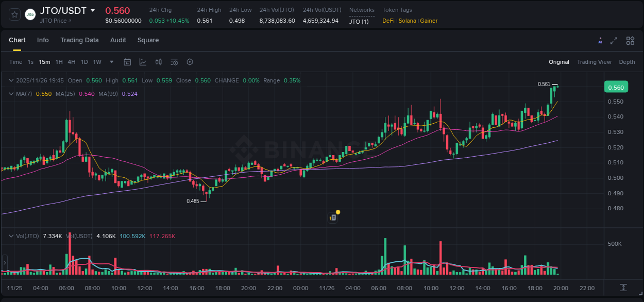
Task: Click the candlestick display icon in the chart toolbar
Action: [158, 62]
